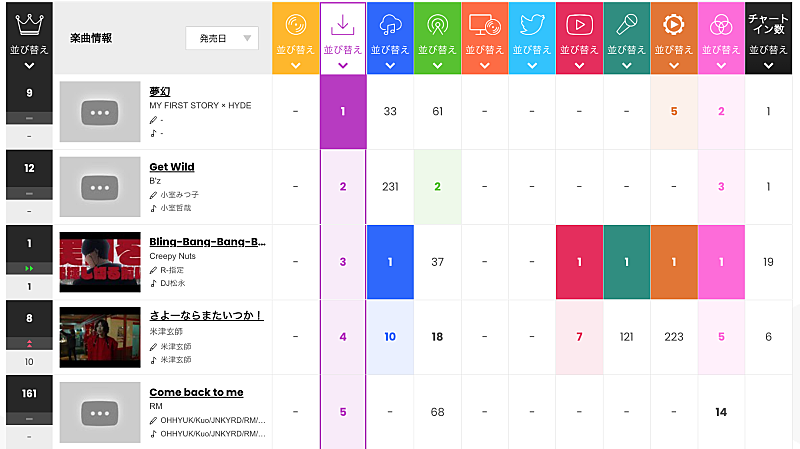Screen dimensions: 800x449
Task: Click the orange gear play icon
Action: tap(673, 24)
